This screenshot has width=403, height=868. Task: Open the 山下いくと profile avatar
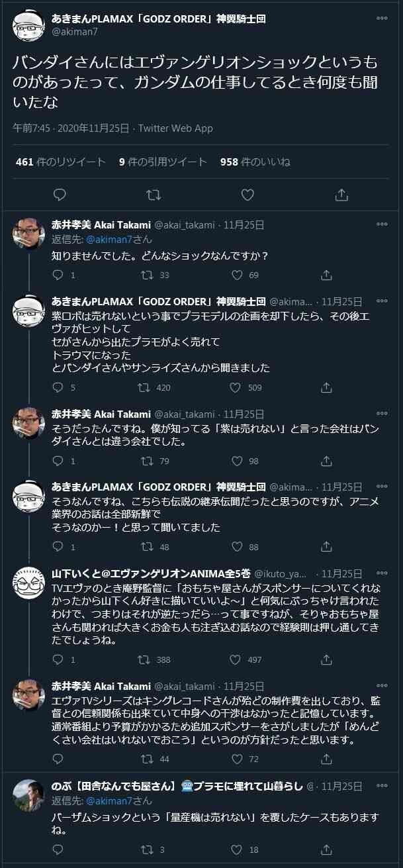[29, 583]
